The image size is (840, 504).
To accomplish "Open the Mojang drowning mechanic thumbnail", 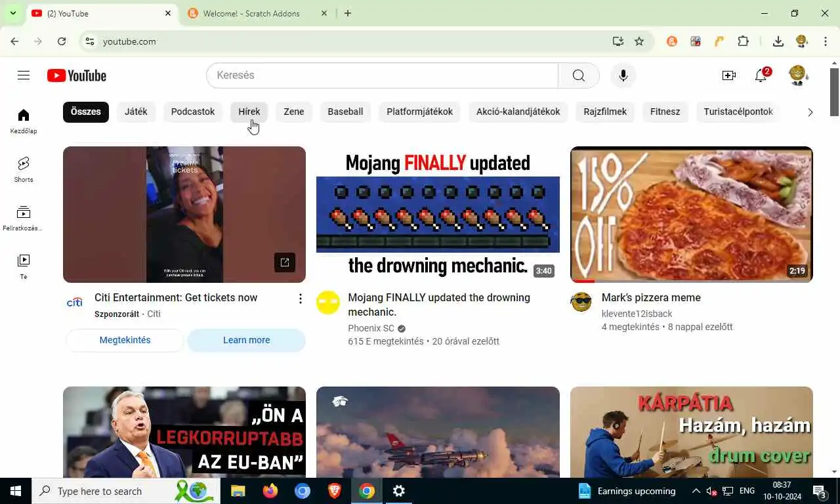I will (438, 215).
